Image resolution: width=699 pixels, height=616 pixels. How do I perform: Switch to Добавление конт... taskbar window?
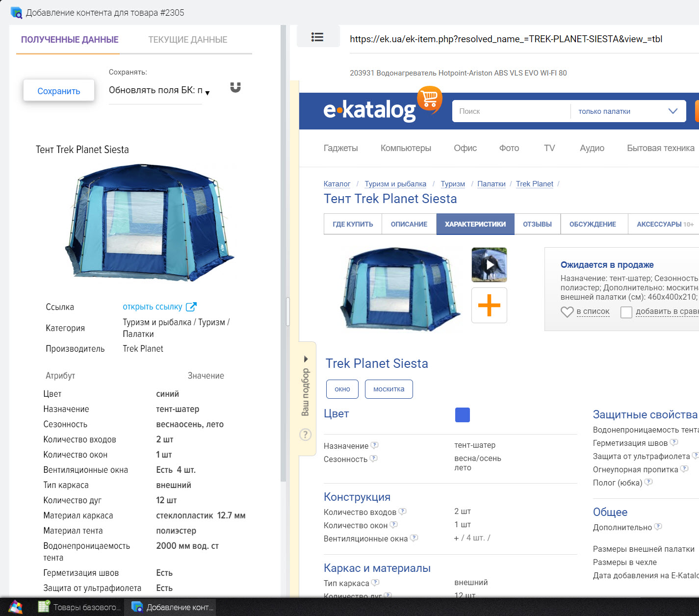170,607
